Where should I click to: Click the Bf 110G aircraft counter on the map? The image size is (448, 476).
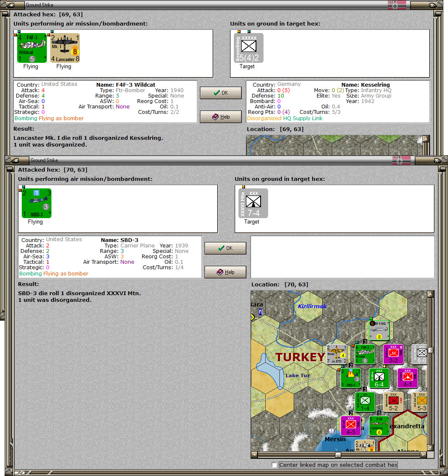pyautogui.click(x=379, y=330)
